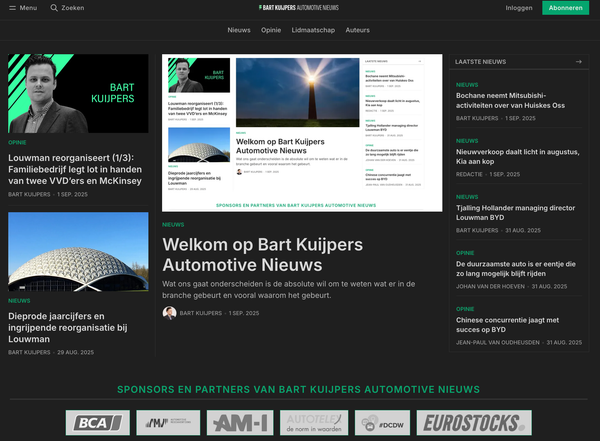Viewport: 600px width, 441px height.
Task: Open the #DCDW sponsor logo
Action: 382,423
